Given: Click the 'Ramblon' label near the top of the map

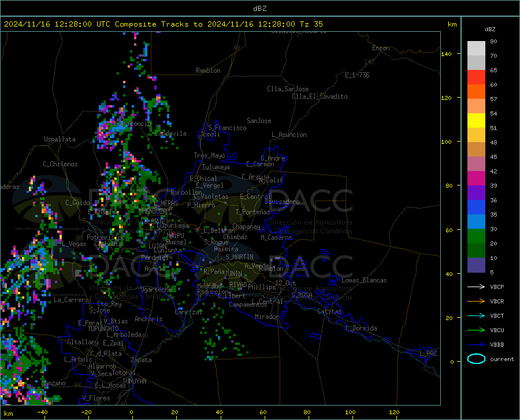Looking at the screenshot, I should coord(208,70).
